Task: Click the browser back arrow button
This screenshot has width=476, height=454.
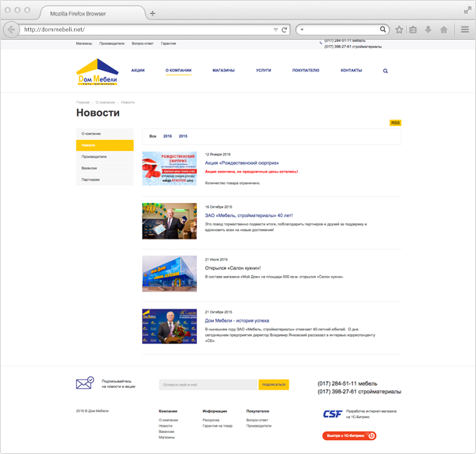Action: coord(11,30)
